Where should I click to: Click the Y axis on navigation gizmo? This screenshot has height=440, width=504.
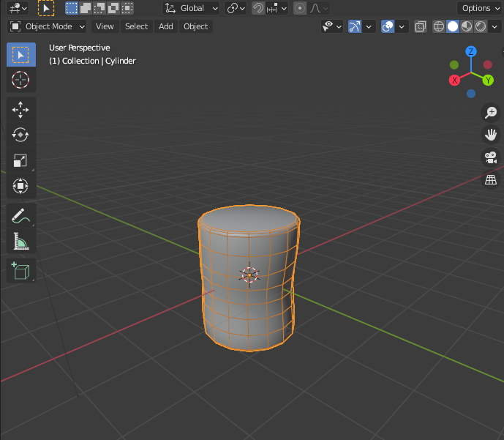pos(488,80)
